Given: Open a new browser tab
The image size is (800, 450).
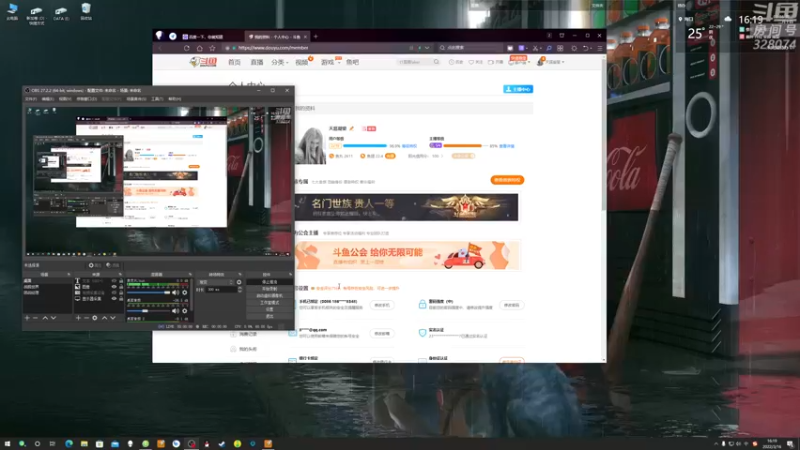Looking at the screenshot, I should coord(316,37).
